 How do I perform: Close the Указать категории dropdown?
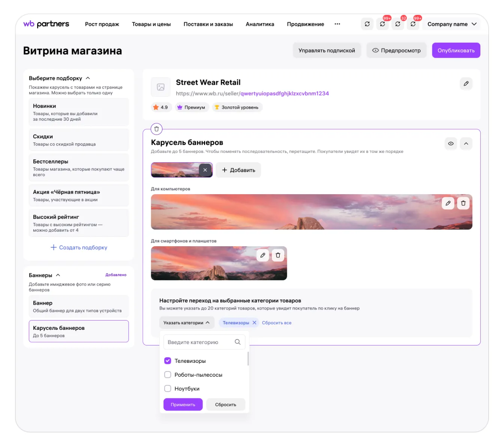pyautogui.click(x=186, y=323)
